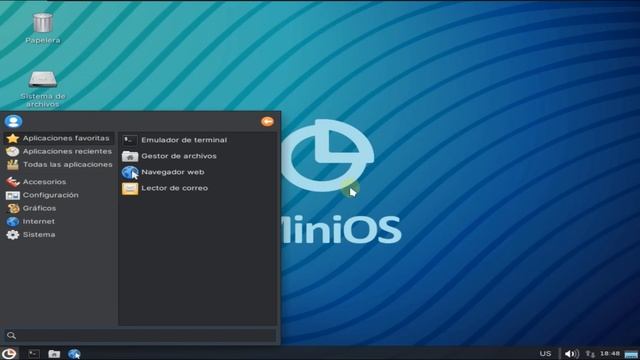Click the Navegador web text entry
Image resolution: width=640 pixels, height=360 pixels.
[173, 172]
